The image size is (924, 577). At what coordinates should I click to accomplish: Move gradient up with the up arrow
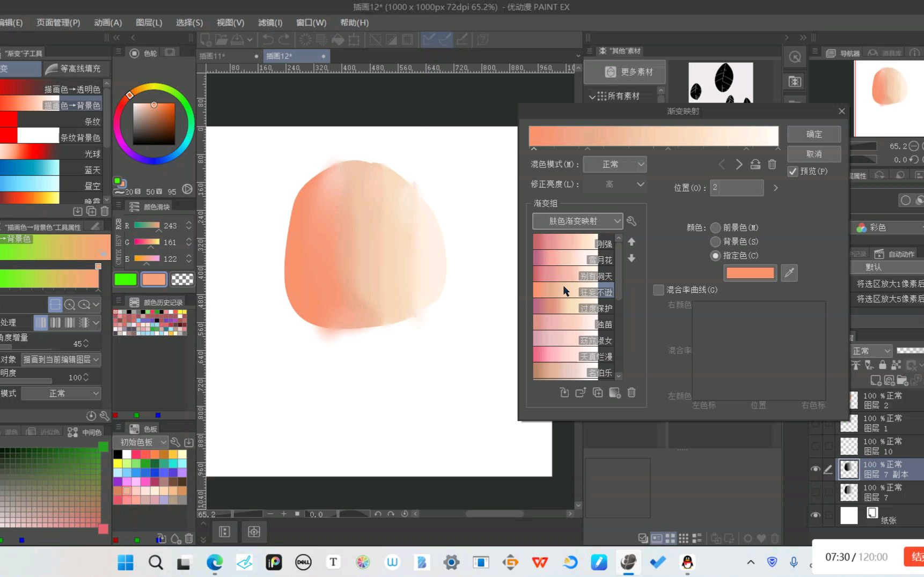pyautogui.click(x=632, y=242)
